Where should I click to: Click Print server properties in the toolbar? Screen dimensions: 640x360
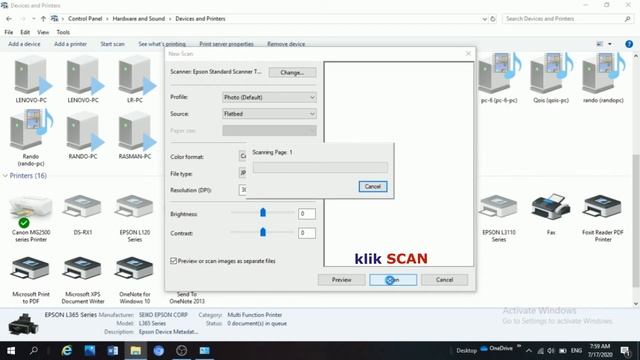226,44
